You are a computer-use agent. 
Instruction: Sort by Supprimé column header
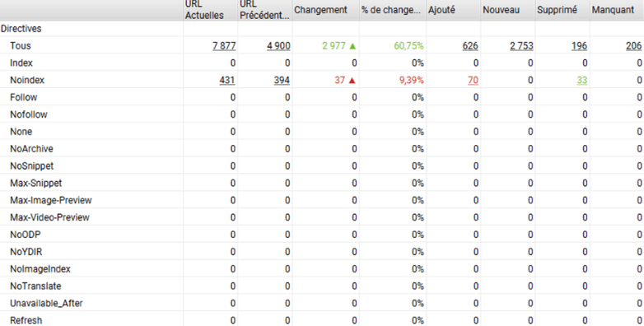click(562, 10)
